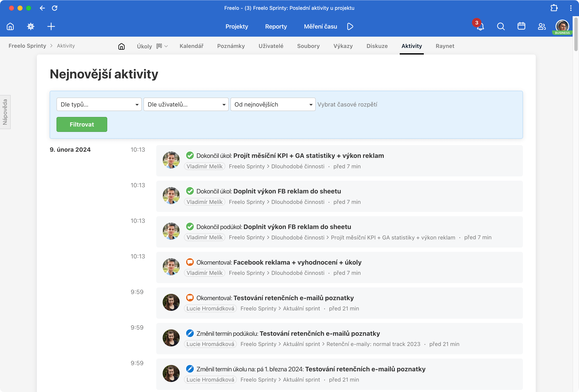Image resolution: width=579 pixels, height=392 pixels.
Task: Click blue pencil icon on Změnil termín podúkolu
Action: click(190, 333)
